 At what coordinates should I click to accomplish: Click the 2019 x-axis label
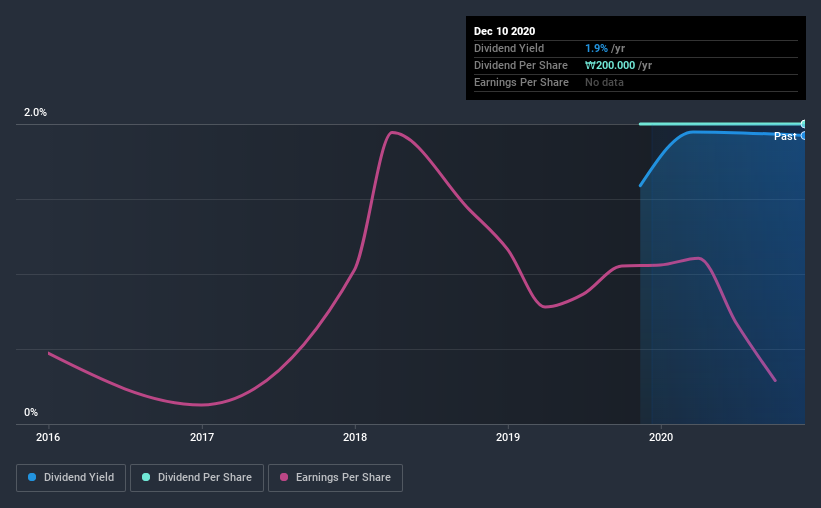pos(508,437)
